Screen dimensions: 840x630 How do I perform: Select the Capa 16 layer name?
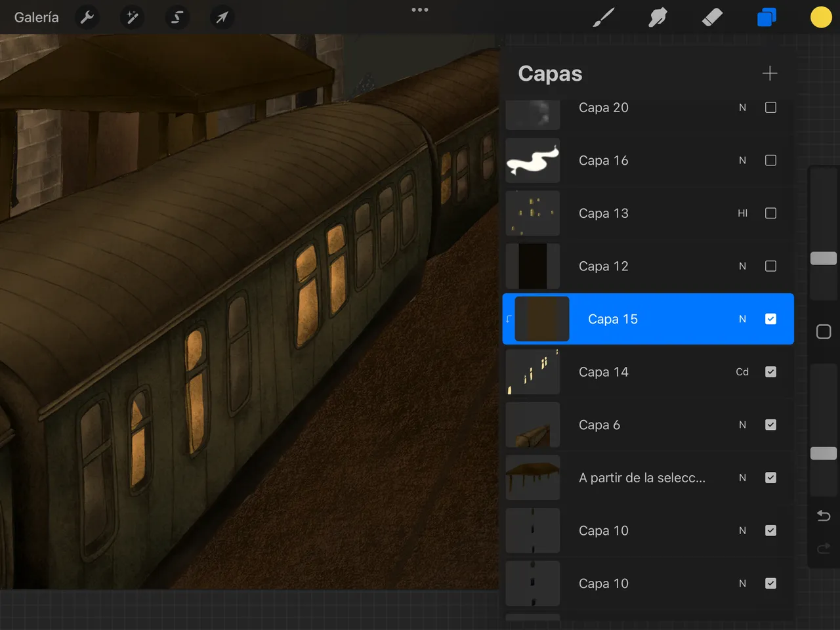[604, 160]
